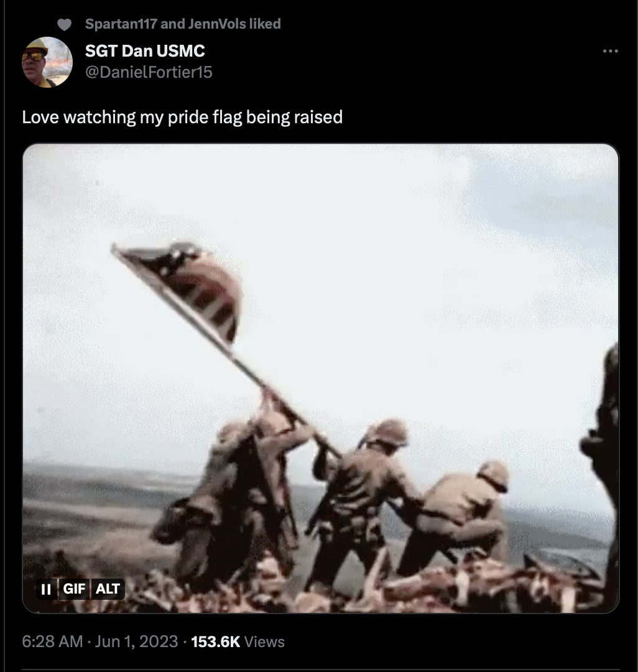Open the 153.6K Views analytics
The width and height of the screenshot is (638, 672).
point(238,642)
